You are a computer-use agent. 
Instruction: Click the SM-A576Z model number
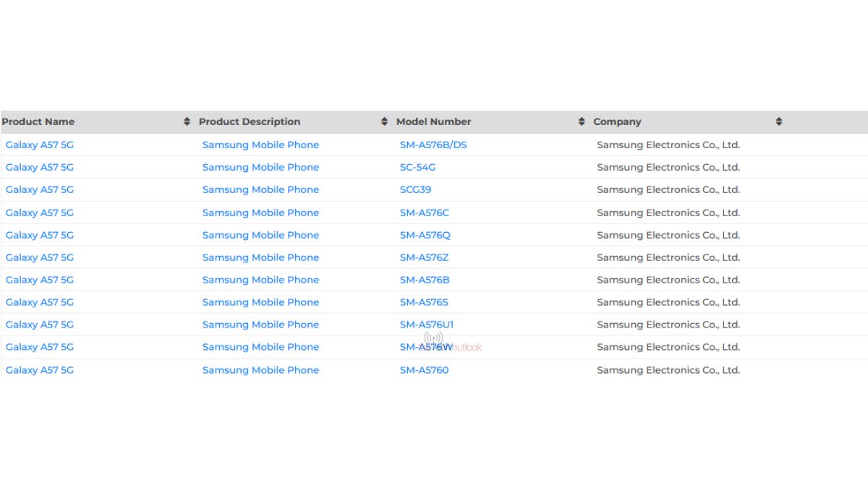pos(422,257)
